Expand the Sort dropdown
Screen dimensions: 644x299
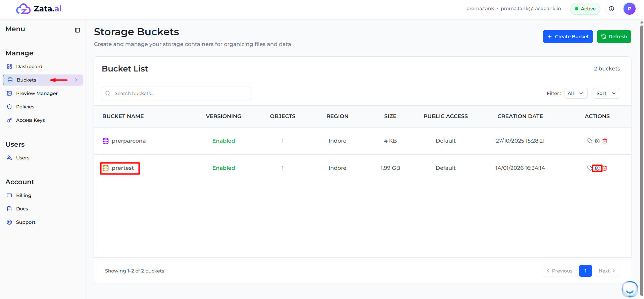(606, 93)
